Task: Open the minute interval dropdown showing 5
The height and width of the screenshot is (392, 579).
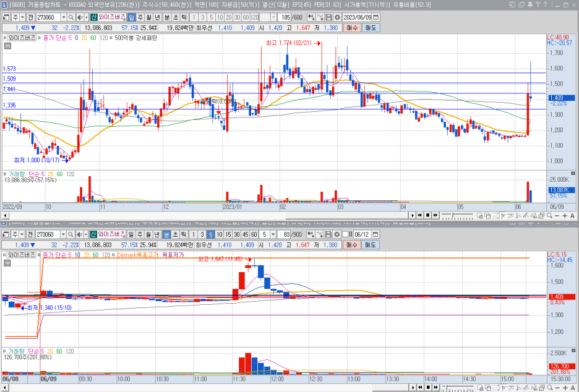Action: [x=273, y=234]
